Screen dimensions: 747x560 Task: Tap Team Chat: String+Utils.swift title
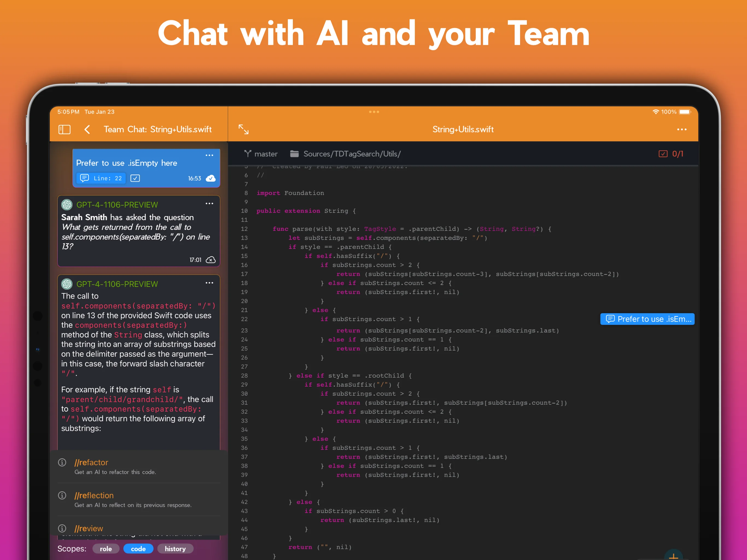157,129
